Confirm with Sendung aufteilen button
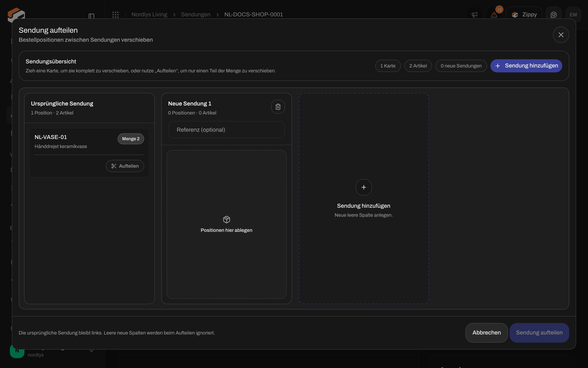 coord(539,333)
